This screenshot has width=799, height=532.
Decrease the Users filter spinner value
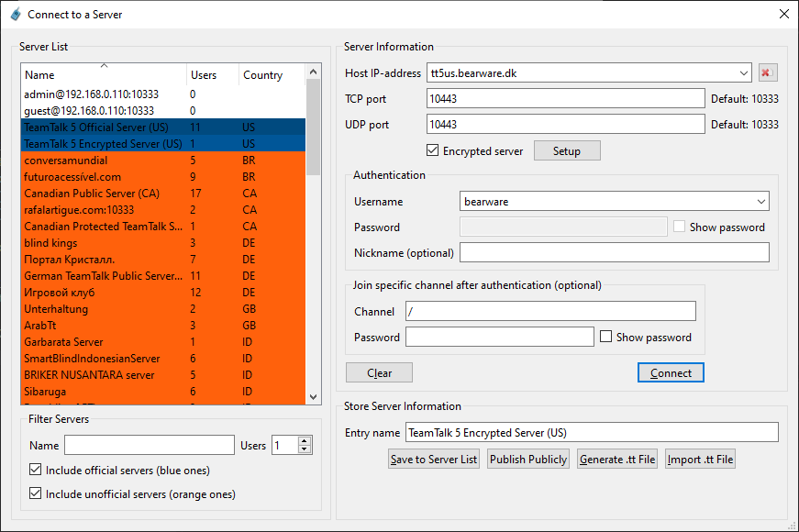[305, 449]
